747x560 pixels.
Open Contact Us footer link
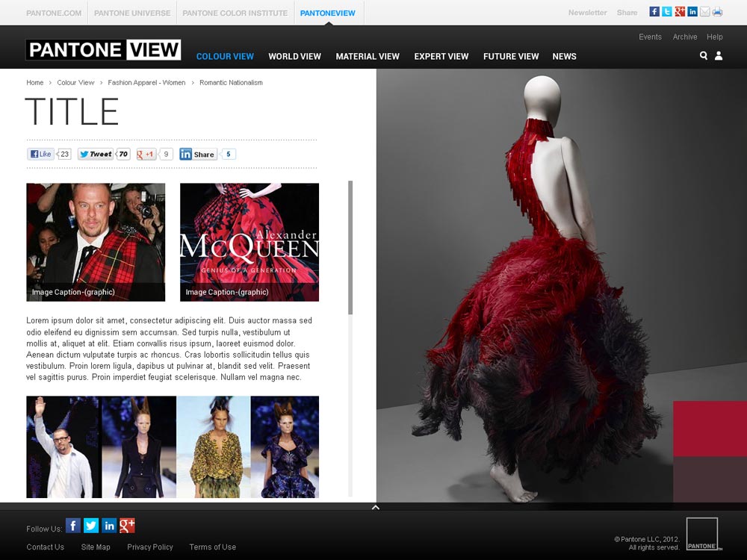click(46, 547)
